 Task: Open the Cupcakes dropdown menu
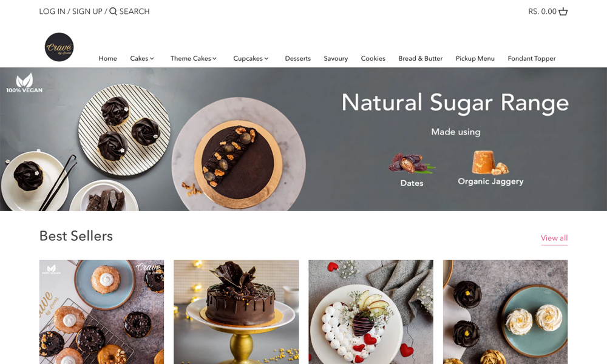point(251,58)
